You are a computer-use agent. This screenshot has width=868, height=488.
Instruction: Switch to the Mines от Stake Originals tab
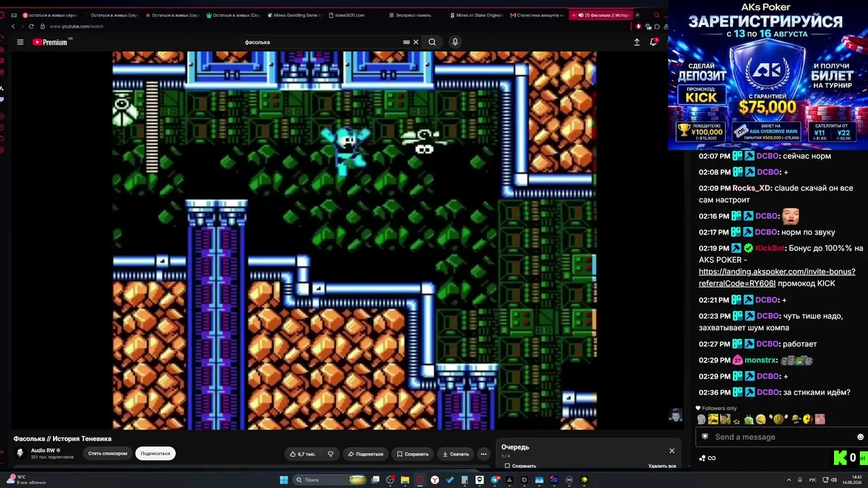(477, 15)
